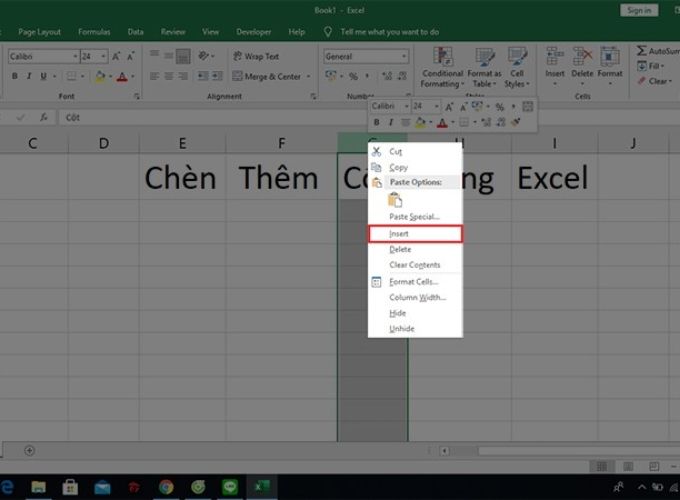This screenshot has width=680, height=500.
Task: Open Chrome from the taskbar
Action: [166, 487]
